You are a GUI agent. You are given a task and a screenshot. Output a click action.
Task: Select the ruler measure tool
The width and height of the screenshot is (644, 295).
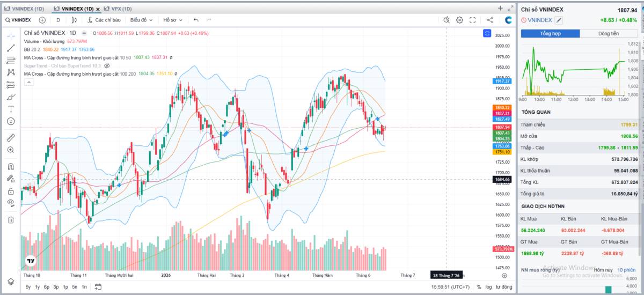click(10, 137)
